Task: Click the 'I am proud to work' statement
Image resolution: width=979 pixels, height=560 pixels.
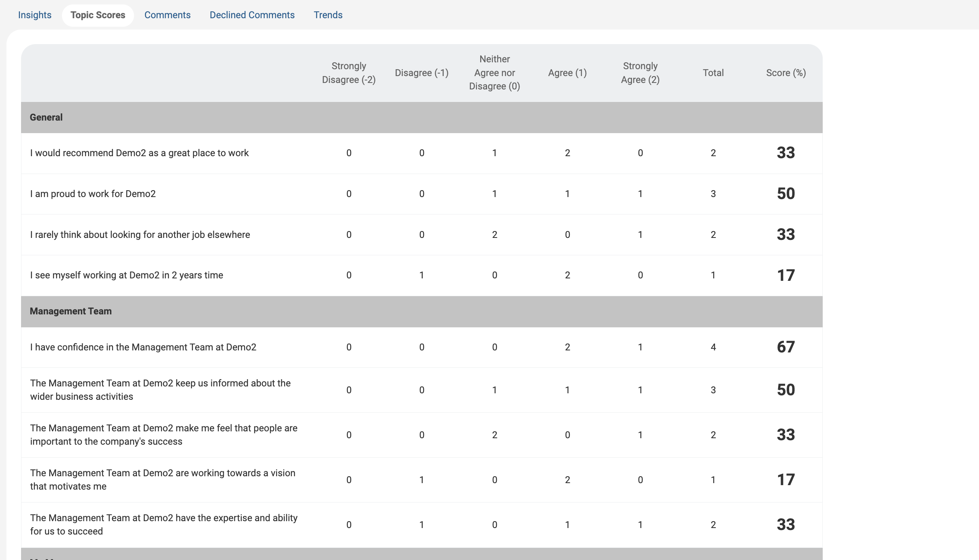Action: click(x=93, y=194)
